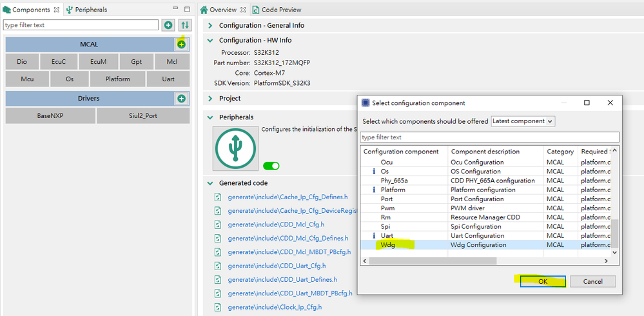The height and width of the screenshot is (316, 644).
Task: Open CDD_Uart_Defines.h generated file link
Action: click(282, 279)
